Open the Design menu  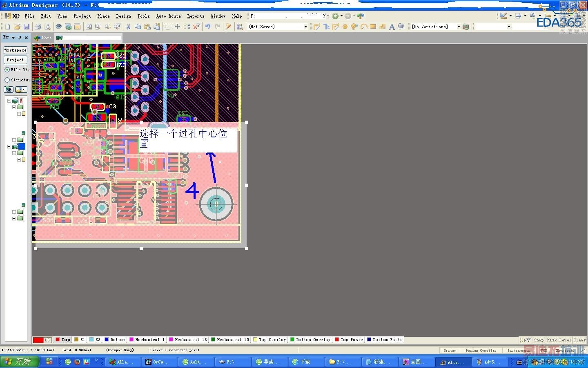pos(123,16)
